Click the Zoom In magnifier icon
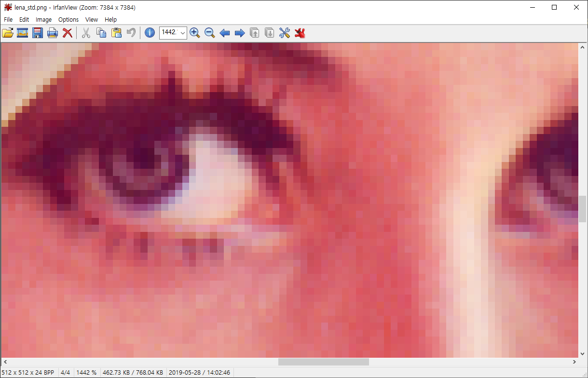This screenshot has height=378, width=588. point(195,33)
